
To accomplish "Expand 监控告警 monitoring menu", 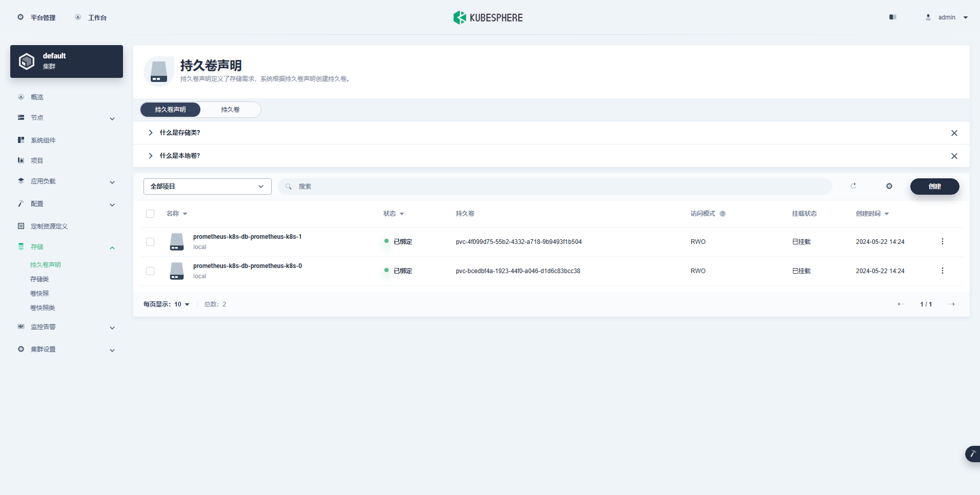I will tap(67, 327).
